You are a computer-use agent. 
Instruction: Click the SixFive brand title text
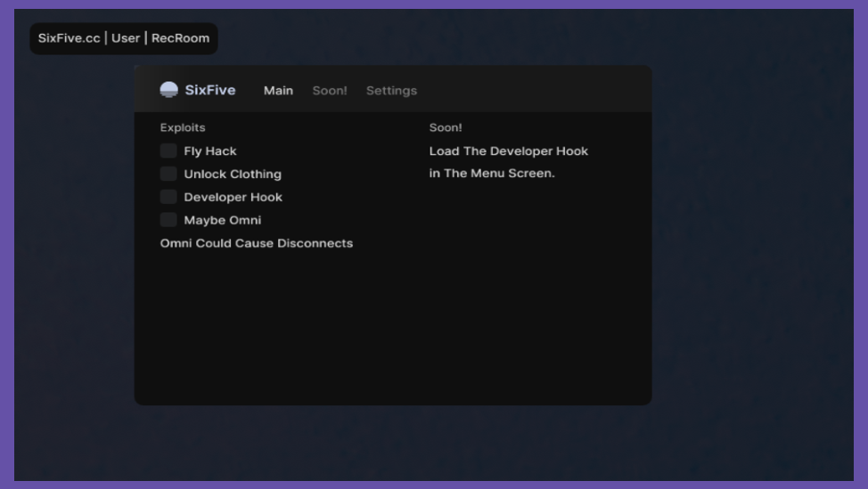pos(210,90)
